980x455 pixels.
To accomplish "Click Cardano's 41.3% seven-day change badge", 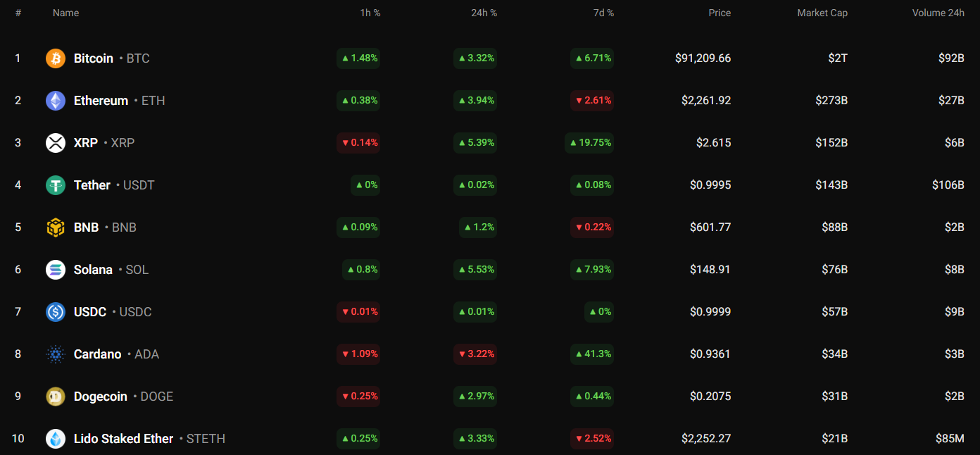I will click(592, 354).
